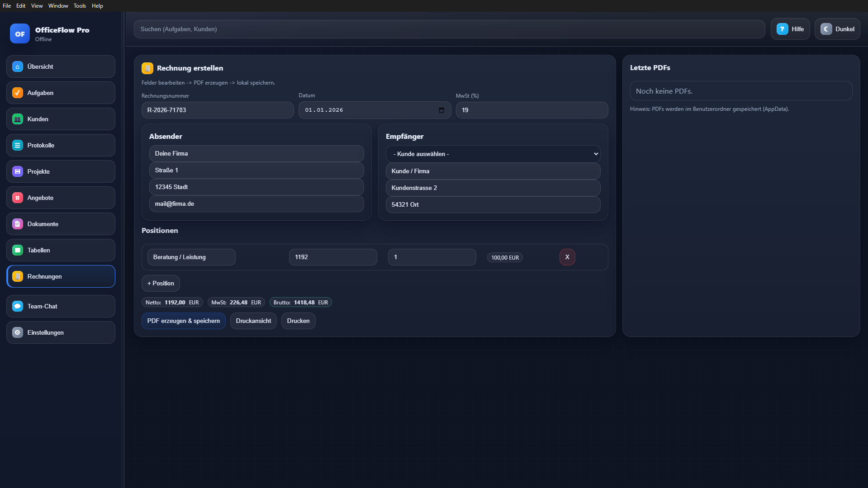Viewport: 868px width, 488px height.
Task: Open the File menu
Action: 7,6
